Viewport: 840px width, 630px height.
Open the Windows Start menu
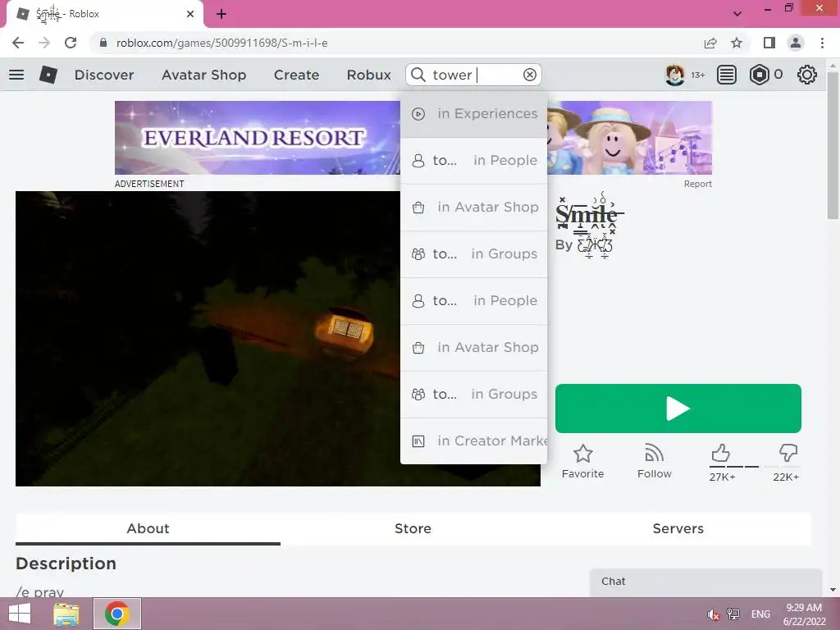pos(20,614)
